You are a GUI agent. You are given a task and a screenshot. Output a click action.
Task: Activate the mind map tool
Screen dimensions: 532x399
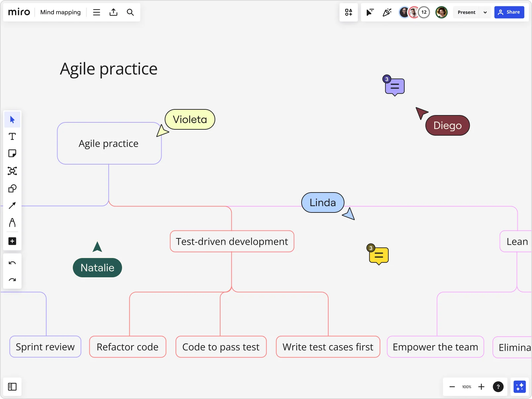[12, 171]
